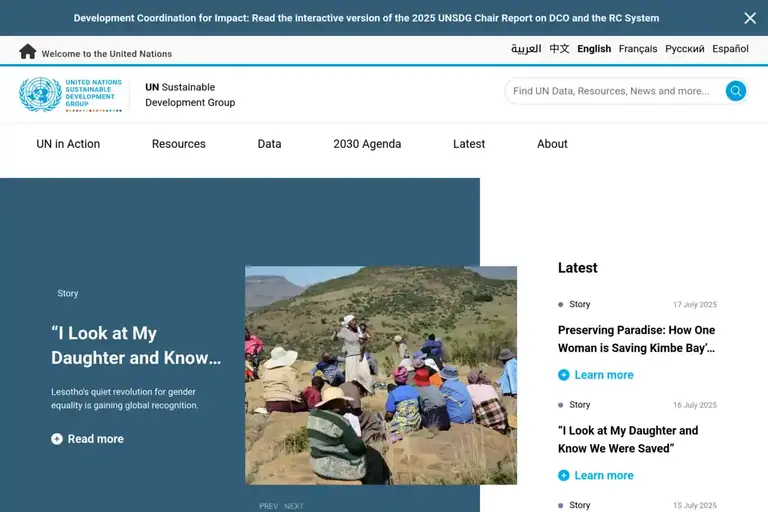
Task: Switch language to Arabic
Action: pyautogui.click(x=526, y=49)
